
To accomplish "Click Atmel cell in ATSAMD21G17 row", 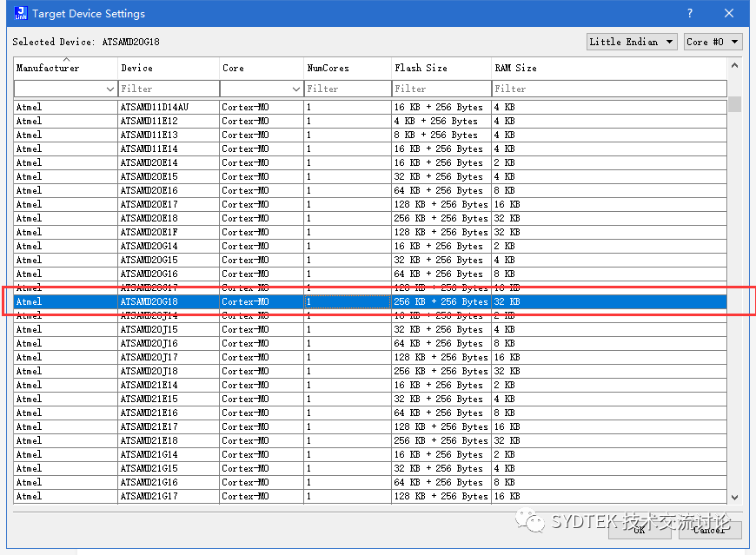I will pyautogui.click(x=65, y=496).
